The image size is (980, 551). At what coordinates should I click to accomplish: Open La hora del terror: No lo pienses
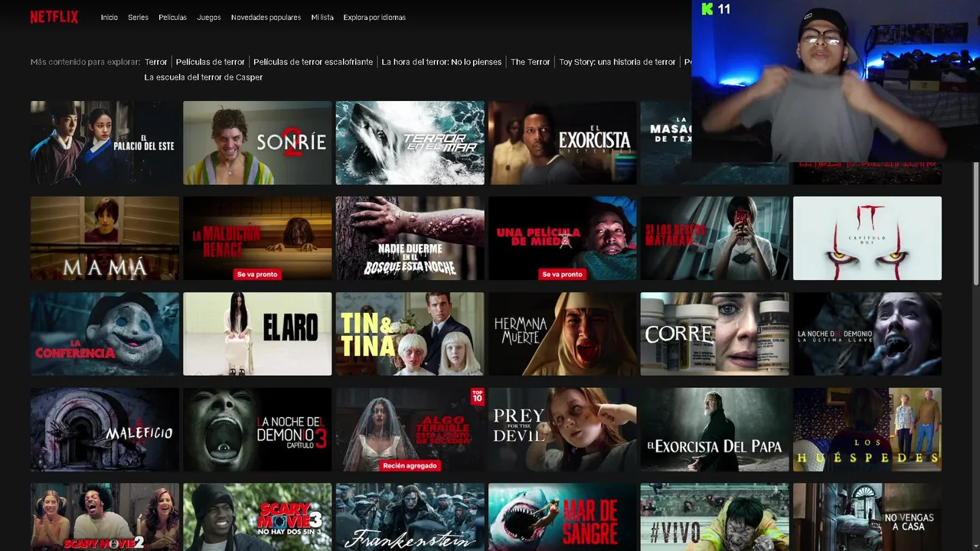(442, 62)
